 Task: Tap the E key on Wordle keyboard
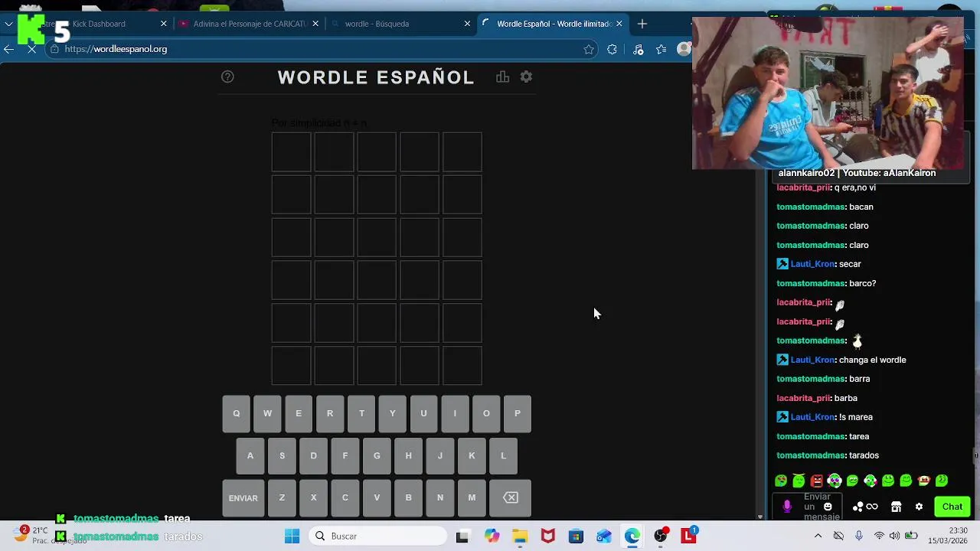pos(299,413)
